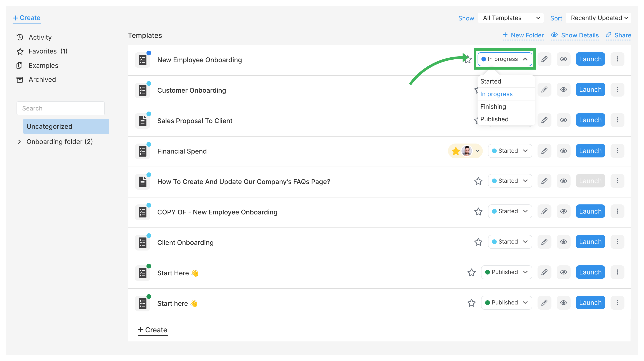Open the edit pencil for New Employee Onboarding
This screenshot has width=644, height=361.
(x=544, y=59)
